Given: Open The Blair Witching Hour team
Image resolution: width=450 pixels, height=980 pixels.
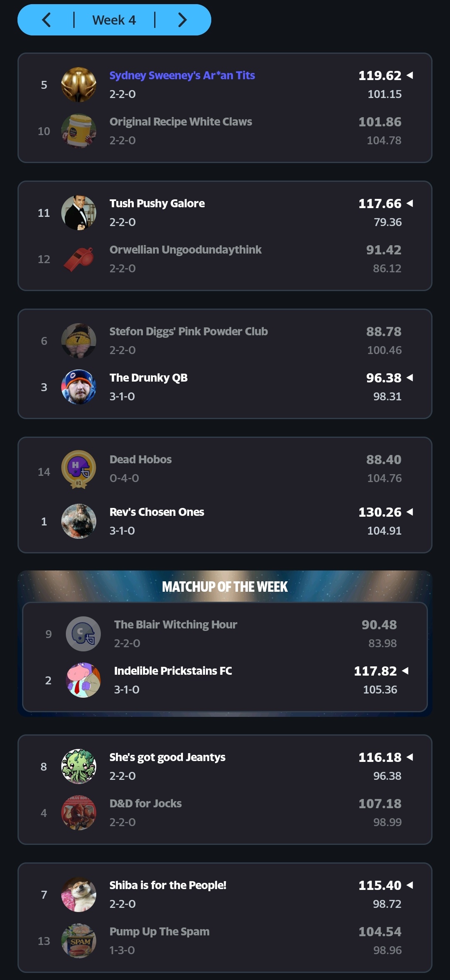Looking at the screenshot, I should [x=175, y=625].
